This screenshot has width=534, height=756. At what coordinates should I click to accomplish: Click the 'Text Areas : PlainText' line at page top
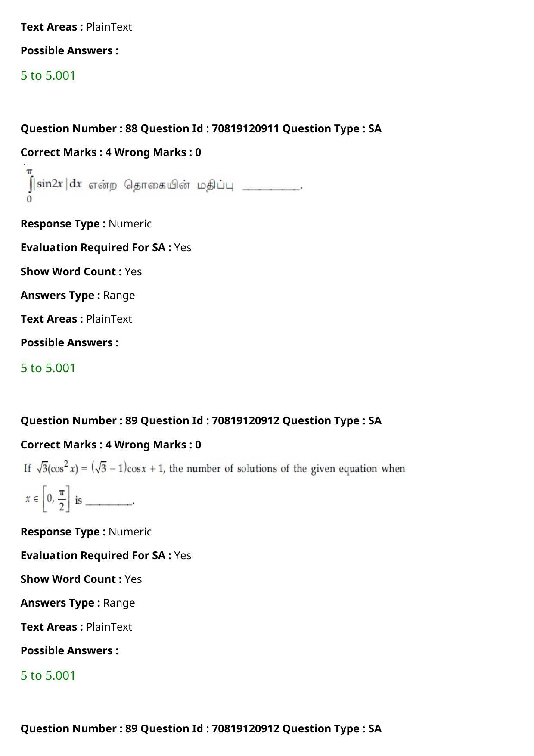[76, 27]
